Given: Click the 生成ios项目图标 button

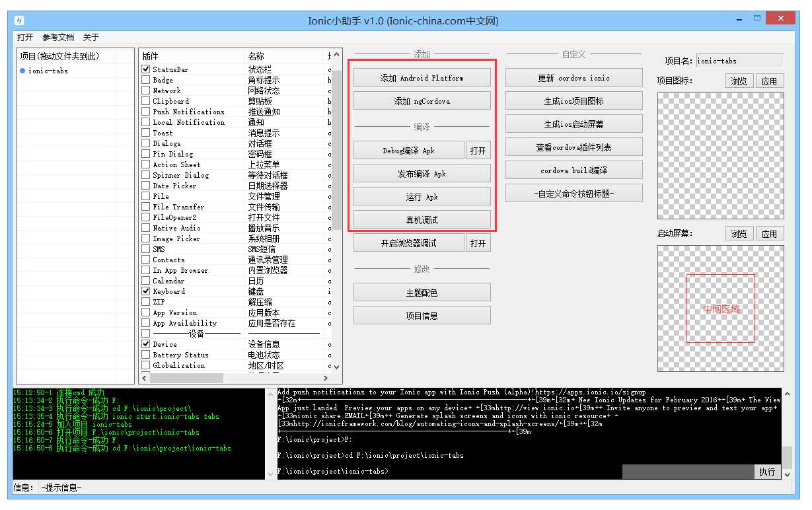Looking at the screenshot, I should (574, 101).
